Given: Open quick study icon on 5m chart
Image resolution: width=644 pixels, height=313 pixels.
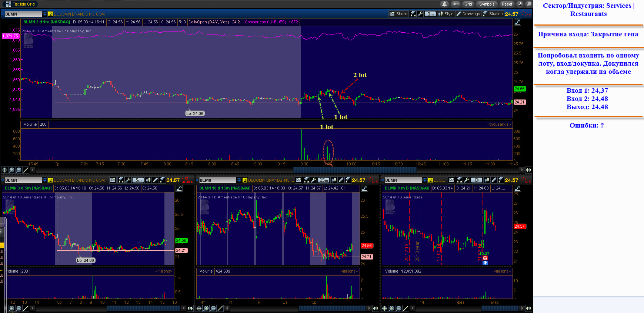Looking at the screenshot, I should pyautogui.click(x=121, y=180).
